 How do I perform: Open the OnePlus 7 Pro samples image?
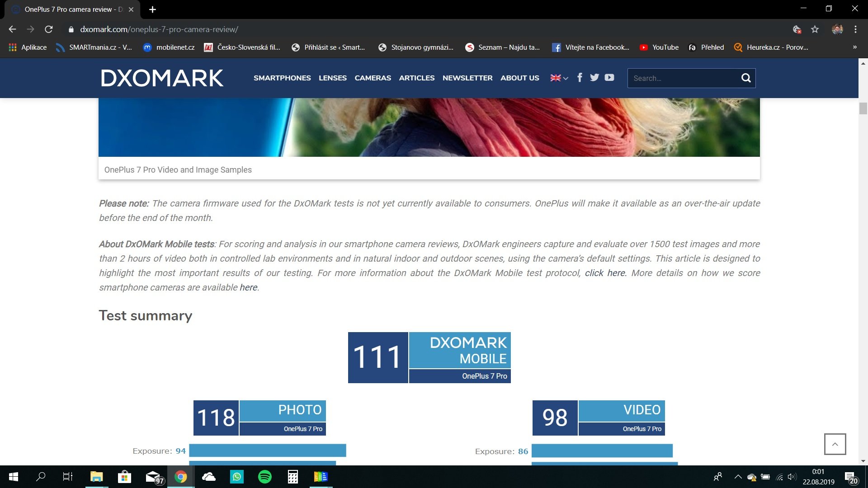coord(429,127)
